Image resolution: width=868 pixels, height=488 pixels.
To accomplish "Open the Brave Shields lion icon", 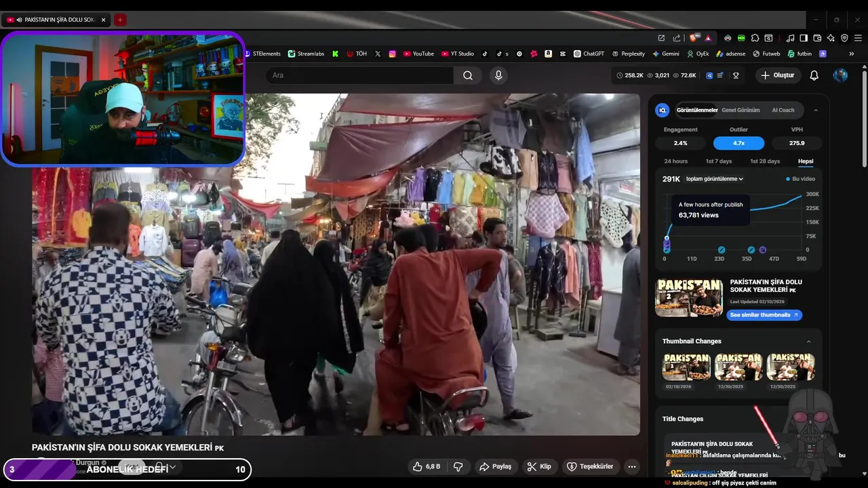I will [x=693, y=38].
